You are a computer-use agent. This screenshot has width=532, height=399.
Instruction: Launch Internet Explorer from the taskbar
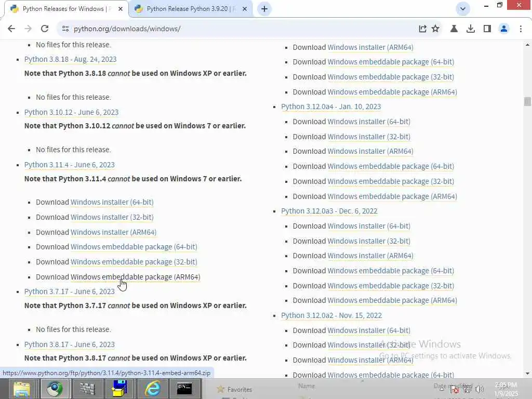[x=152, y=389]
